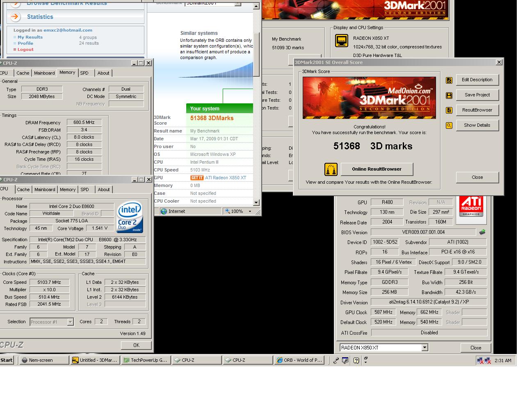The height and width of the screenshot is (420, 525).
Task: Click Close in the 3DMark score dialog
Action: click(x=477, y=177)
